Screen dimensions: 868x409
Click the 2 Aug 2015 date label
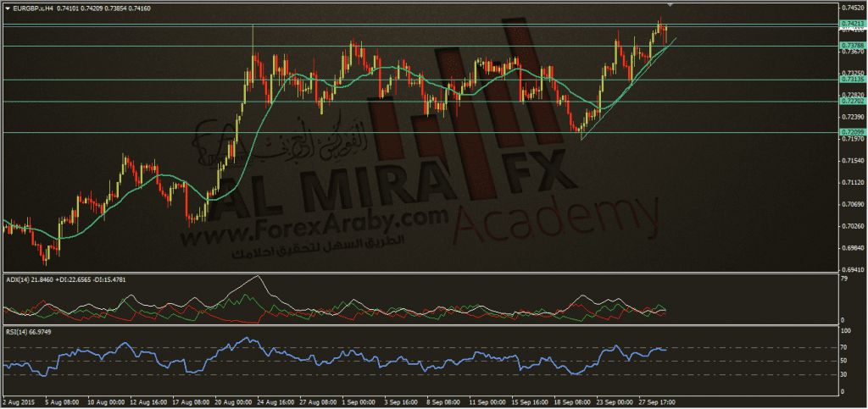17,402
